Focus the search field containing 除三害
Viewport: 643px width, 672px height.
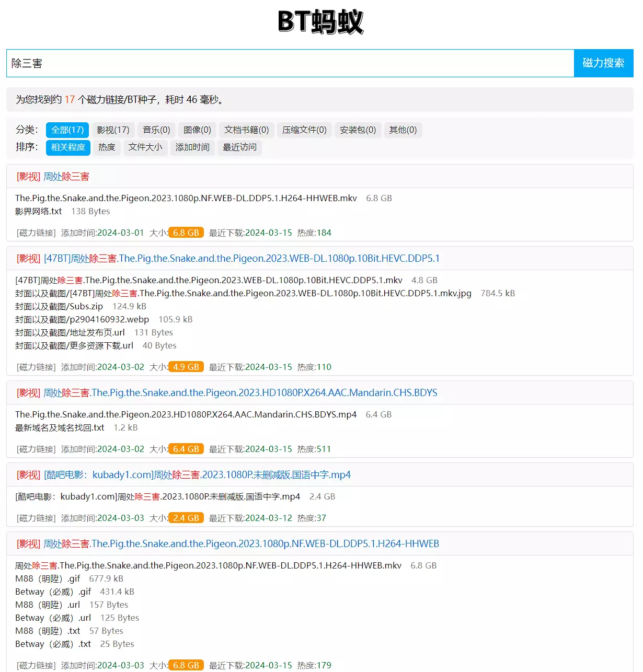290,63
